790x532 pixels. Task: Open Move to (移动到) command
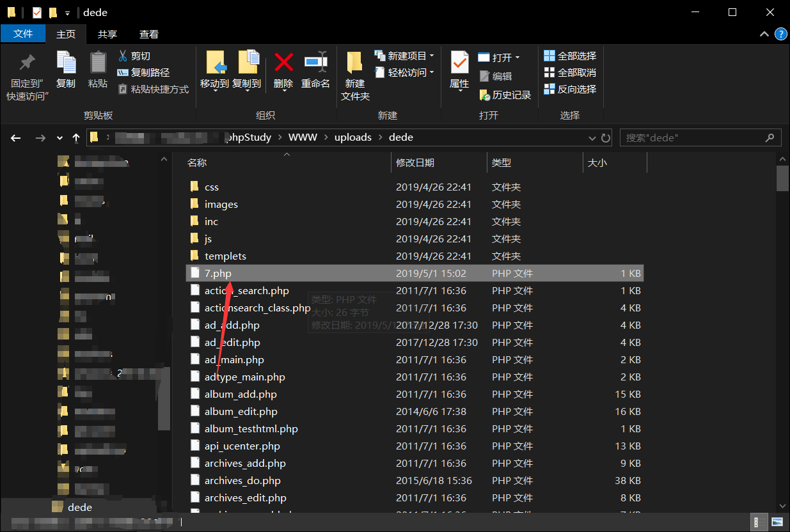[x=214, y=70]
